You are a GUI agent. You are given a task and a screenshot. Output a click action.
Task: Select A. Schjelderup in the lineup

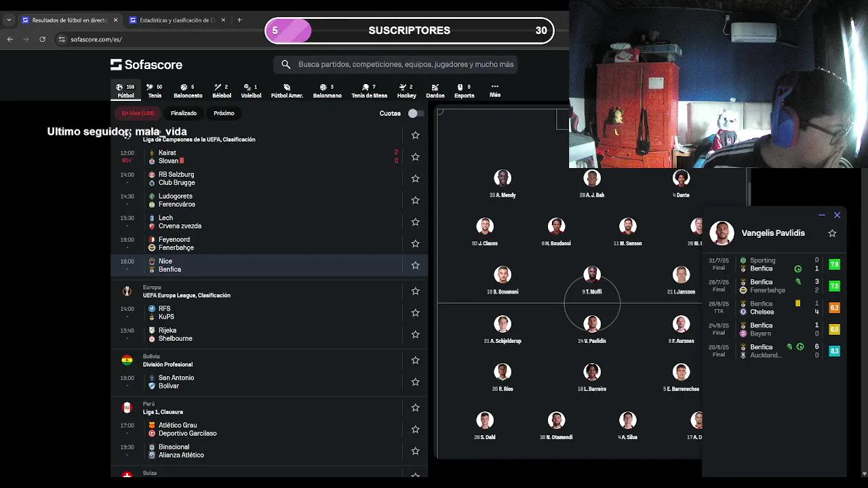tap(502, 329)
